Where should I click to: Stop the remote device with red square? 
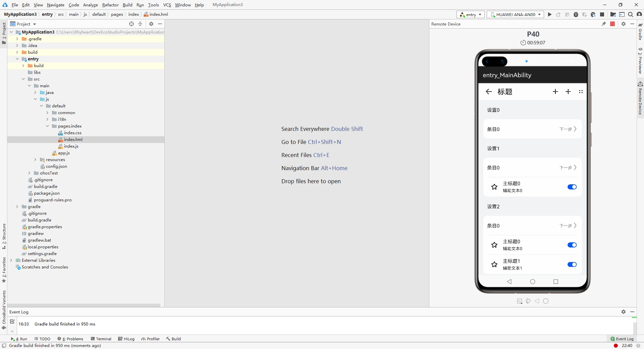click(x=612, y=24)
